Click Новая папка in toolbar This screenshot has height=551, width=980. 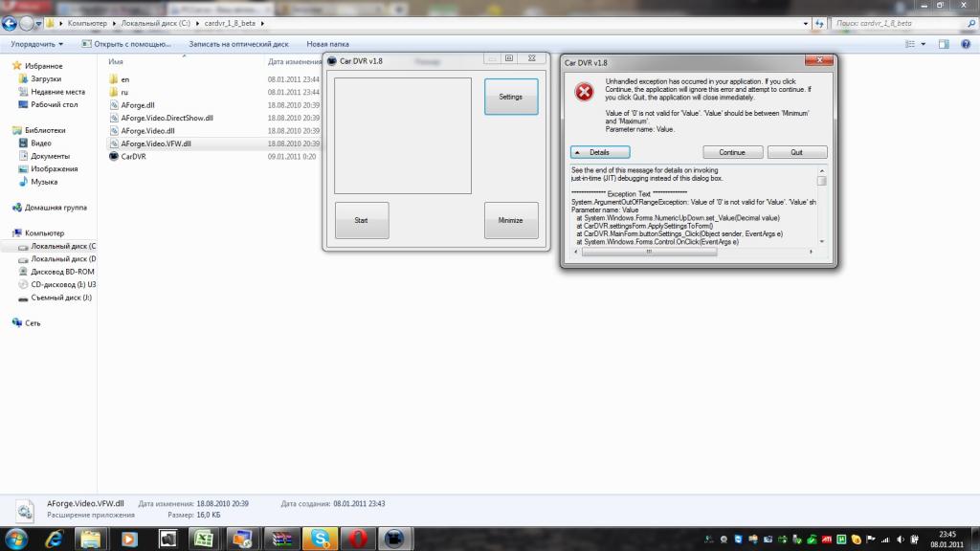click(x=327, y=44)
